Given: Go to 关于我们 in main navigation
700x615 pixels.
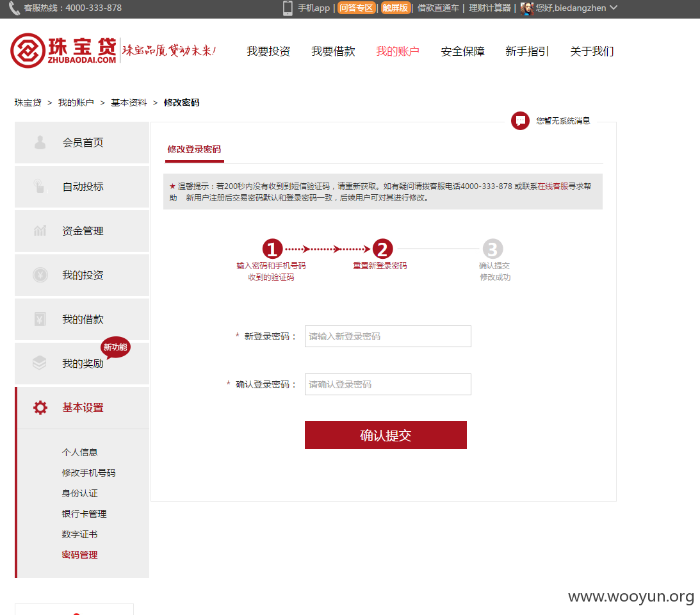Looking at the screenshot, I should click(592, 51).
